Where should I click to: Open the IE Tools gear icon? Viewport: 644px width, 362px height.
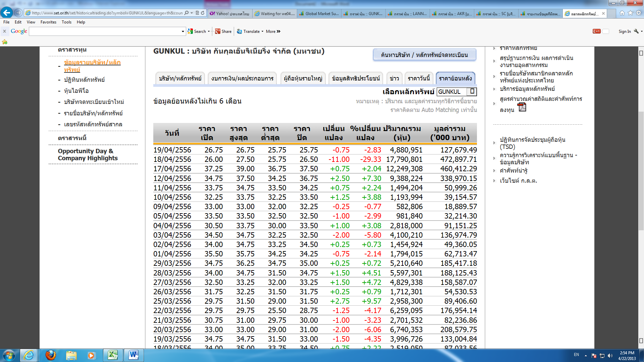click(639, 13)
